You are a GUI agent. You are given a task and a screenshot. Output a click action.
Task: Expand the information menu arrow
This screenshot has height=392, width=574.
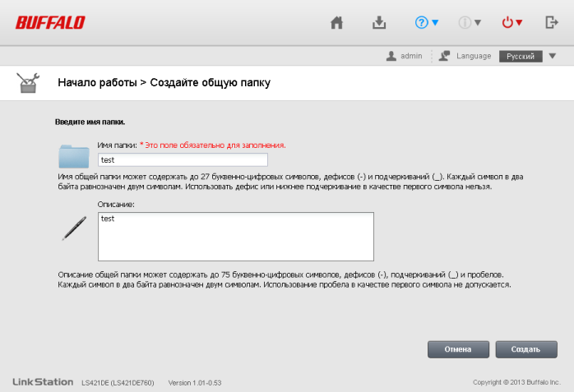coord(478,23)
